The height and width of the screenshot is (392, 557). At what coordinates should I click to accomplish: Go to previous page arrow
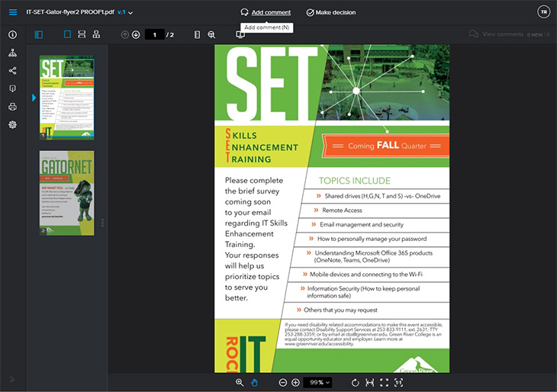[124, 35]
